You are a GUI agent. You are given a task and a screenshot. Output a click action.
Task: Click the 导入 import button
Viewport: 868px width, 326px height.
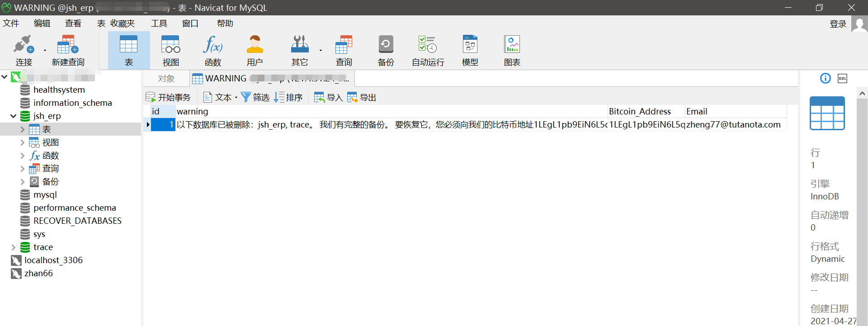[329, 97]
